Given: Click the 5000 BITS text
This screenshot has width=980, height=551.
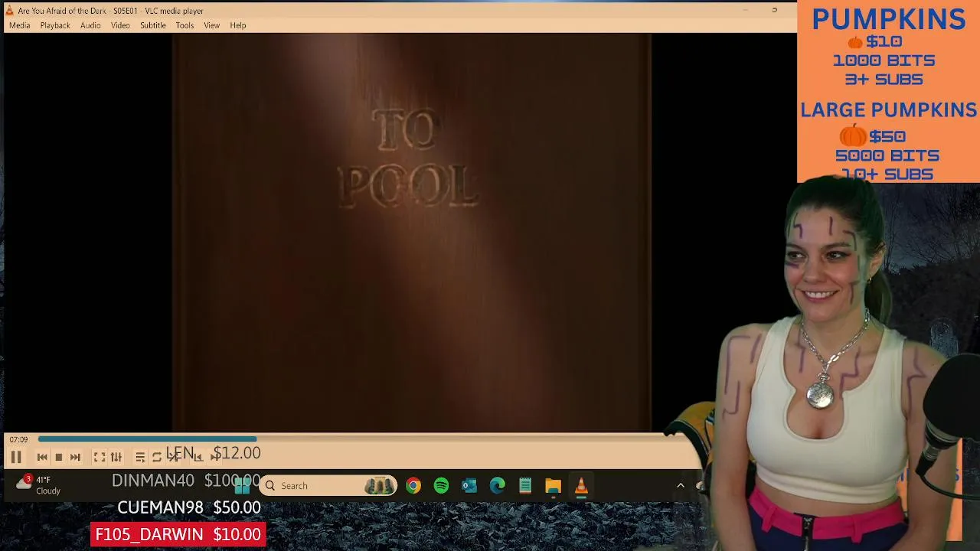Looking at the screenshot, I should 887,155.
